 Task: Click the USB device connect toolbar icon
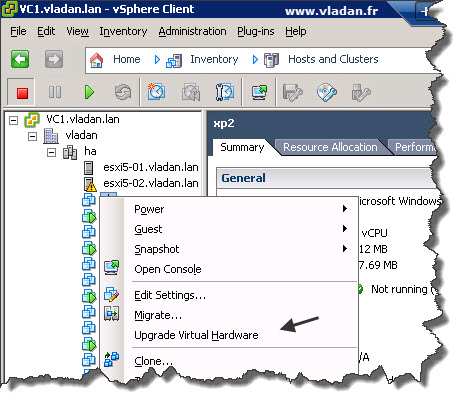coord(361,92)
